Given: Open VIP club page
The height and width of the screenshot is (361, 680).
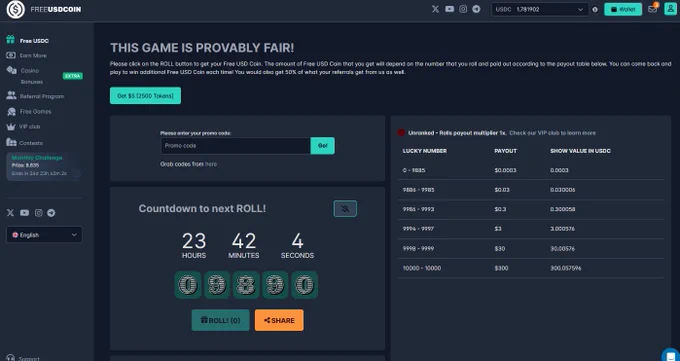Looking at the screenshot, I should click(x=29, y=127).
